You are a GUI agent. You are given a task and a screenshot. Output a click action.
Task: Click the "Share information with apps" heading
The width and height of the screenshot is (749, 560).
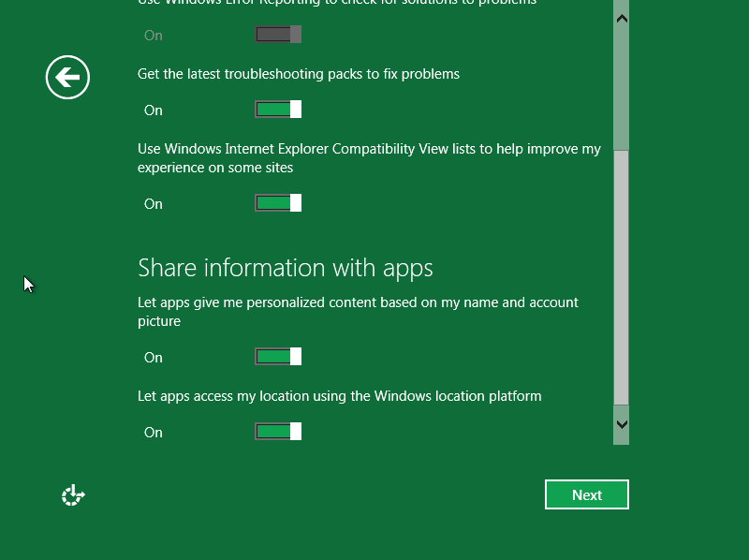click(x=285, y=268)
